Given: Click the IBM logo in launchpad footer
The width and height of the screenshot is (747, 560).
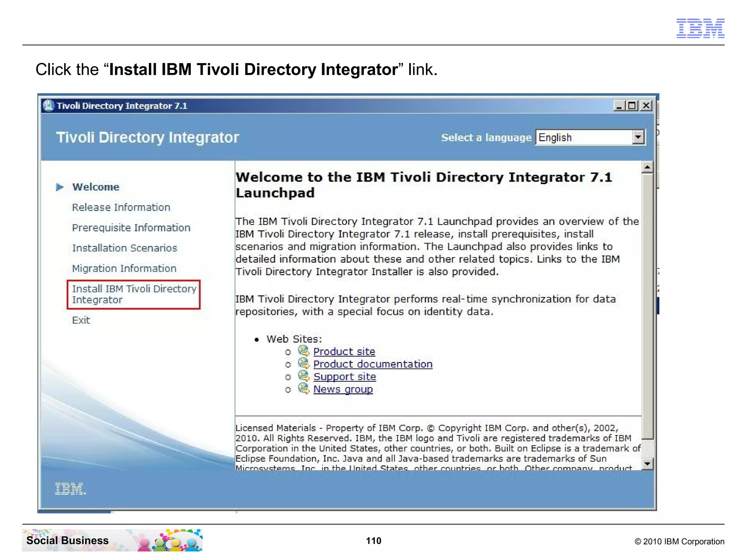Looking at the screenshot, I should [x=70, y=489].
